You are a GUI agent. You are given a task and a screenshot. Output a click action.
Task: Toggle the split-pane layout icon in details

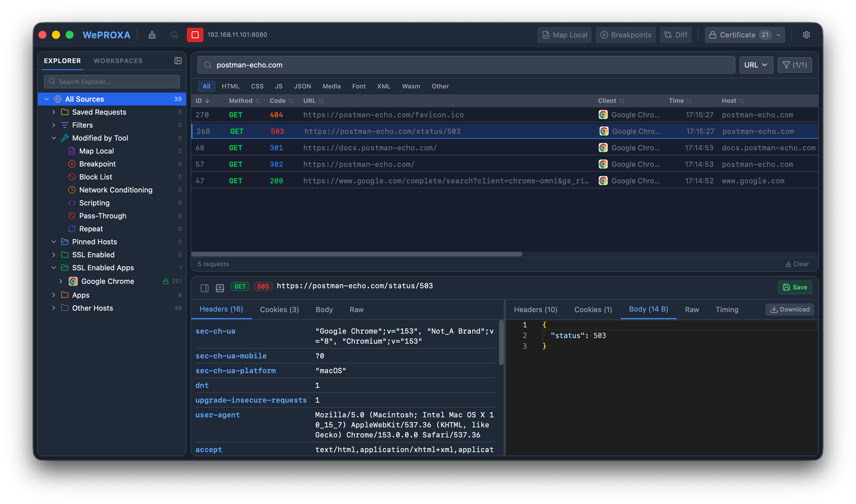[205, 288]
